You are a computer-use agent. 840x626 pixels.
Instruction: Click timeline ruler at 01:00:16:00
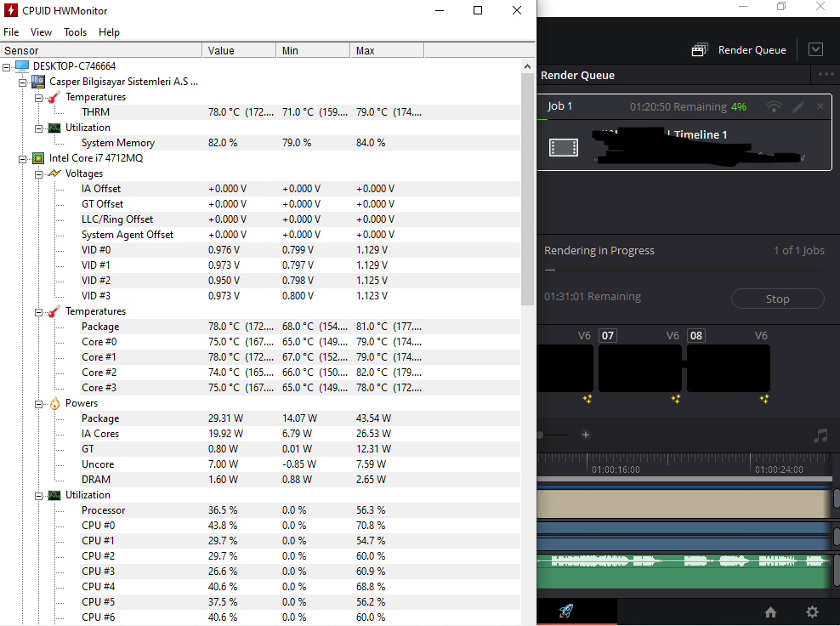pyautogui.click(x=616, y=469)
